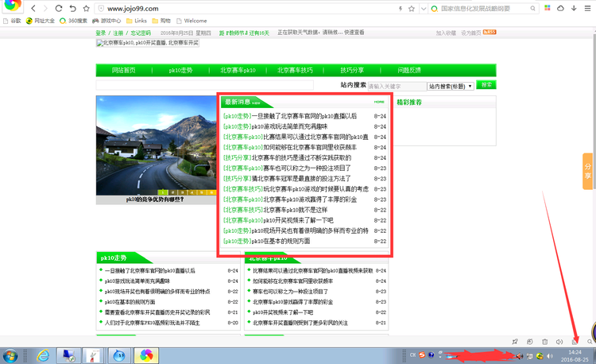Click the 登录 login link
Viewport: 596px width, 364px height.
pos(101,33)
